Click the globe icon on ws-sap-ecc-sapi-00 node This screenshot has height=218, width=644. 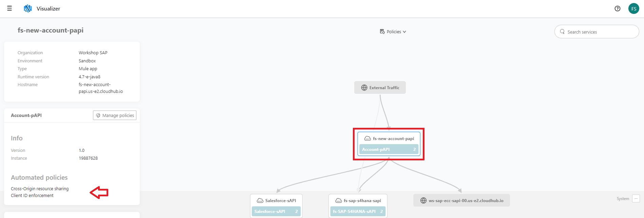pos(423,200)
